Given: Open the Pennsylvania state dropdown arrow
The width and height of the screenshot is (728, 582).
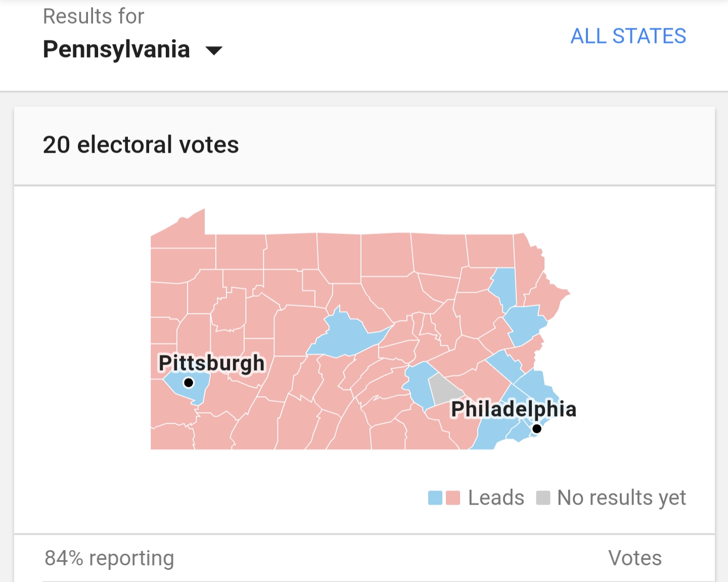Looking at the screenshot, I should (214, 50).
